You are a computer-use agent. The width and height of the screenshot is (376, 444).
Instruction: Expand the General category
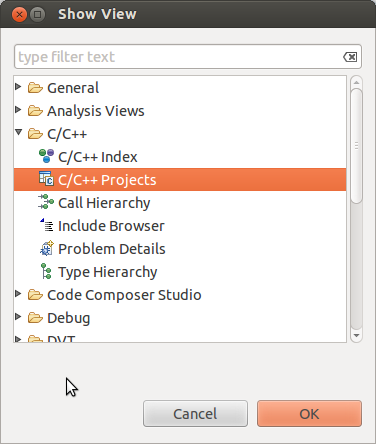pos(18,87)
